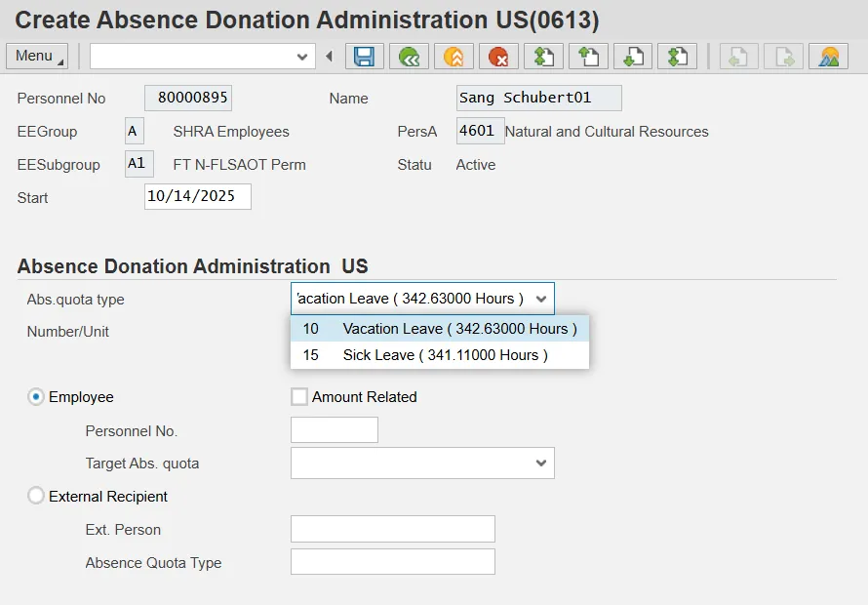868x605 pixels.
Task: Check the Amount Related checkbox
Action: click(299, 397)
